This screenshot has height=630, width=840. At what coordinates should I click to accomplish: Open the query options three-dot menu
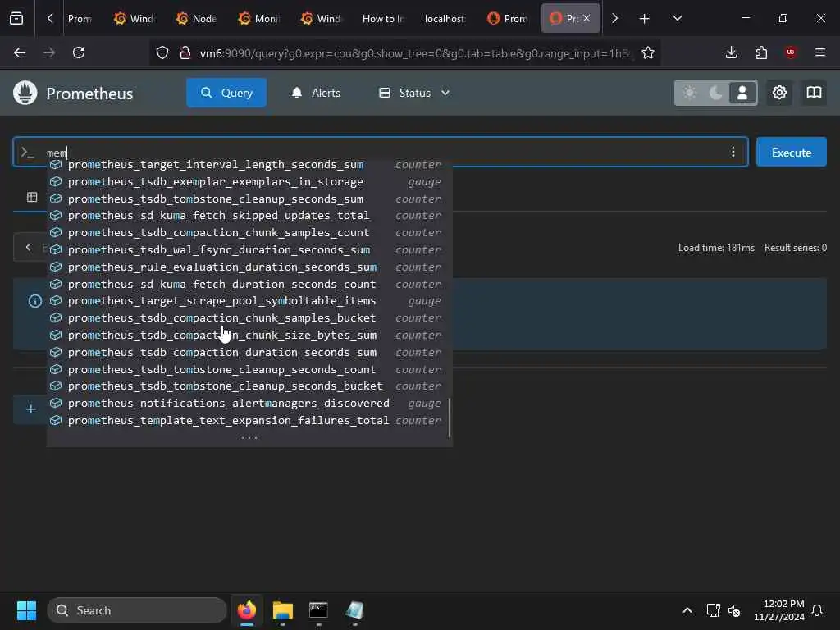click(x=733, y=152)
